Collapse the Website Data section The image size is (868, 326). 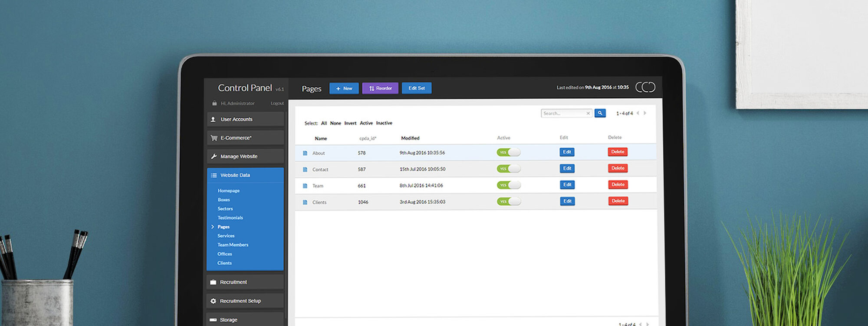(246, 175)
